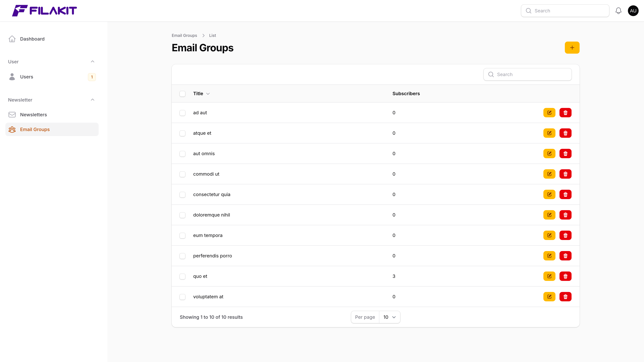Edit the 'voluptatem at' group
This screenshot has width=644, height=362.
point(549,297)
